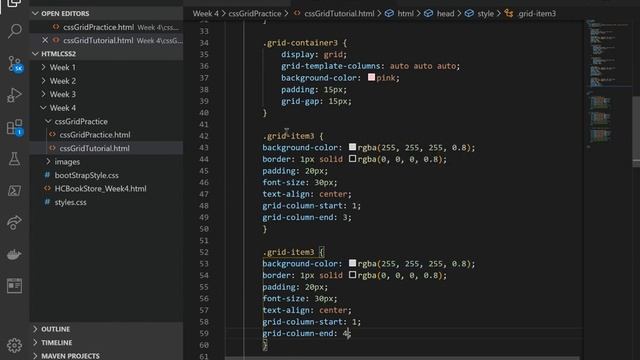The height and width of the screenshot is (360, 640).
Task: Click line 52 .grid-item3 selector
Action: pyautogui.click(x=289, y=252)
